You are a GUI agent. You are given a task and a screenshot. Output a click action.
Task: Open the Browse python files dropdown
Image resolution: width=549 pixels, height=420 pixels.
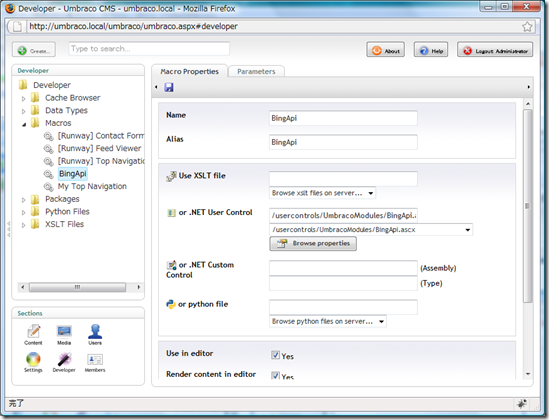(328, 321)
